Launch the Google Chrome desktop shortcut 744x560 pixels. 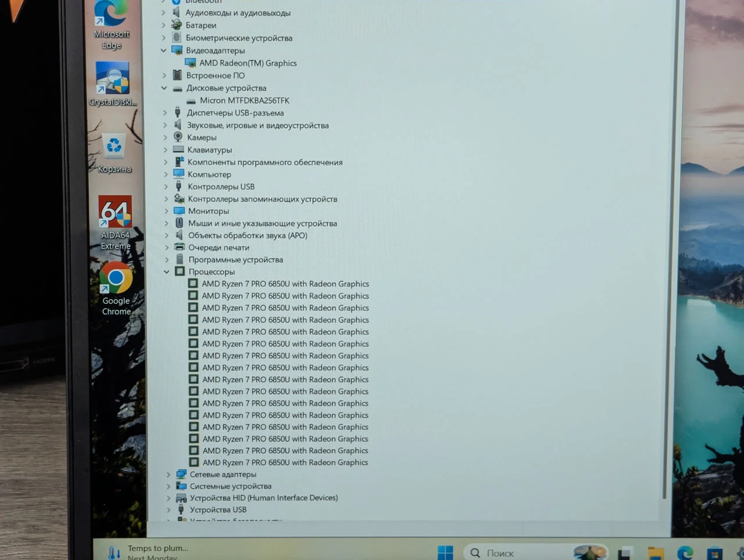coord(116,289)
